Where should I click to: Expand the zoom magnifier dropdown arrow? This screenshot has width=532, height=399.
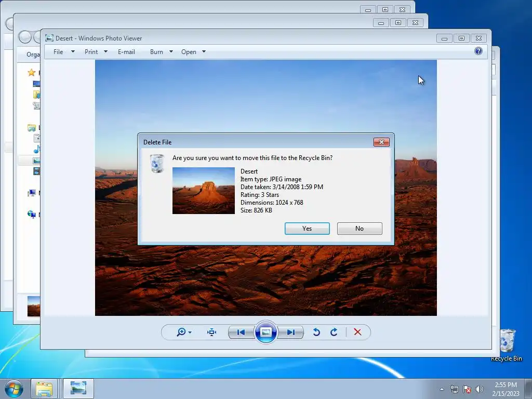click(190, 332)
